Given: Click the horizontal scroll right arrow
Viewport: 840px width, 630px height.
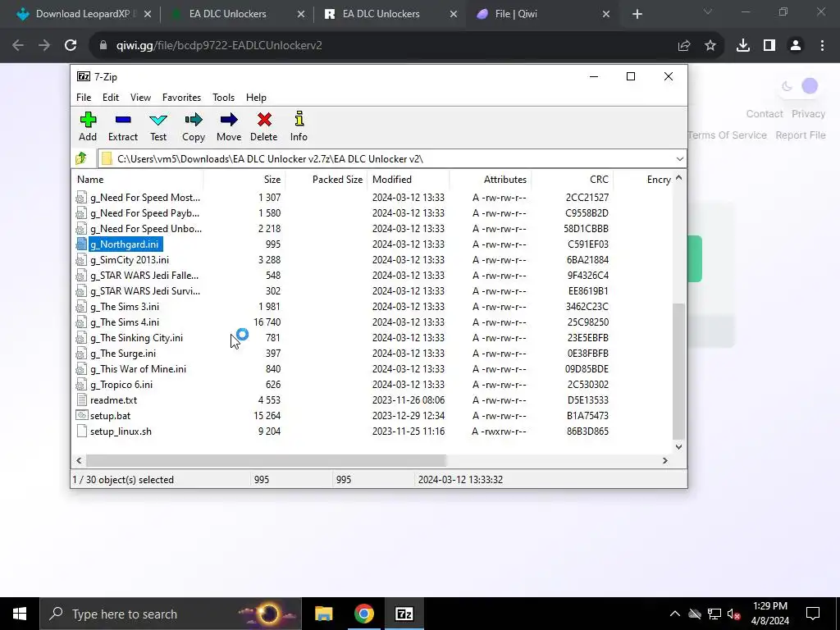Looking at the screenshot, I should (x=664, y=461).
